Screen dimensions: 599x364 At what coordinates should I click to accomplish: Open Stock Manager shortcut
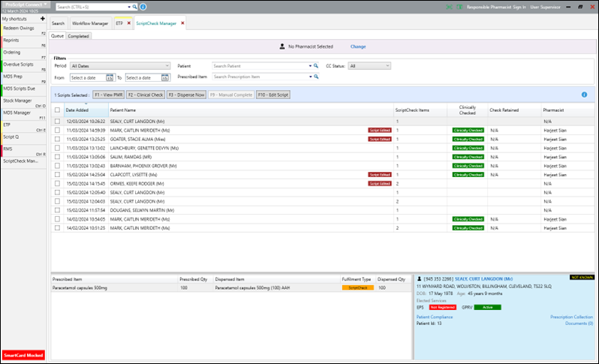point(24,103)
